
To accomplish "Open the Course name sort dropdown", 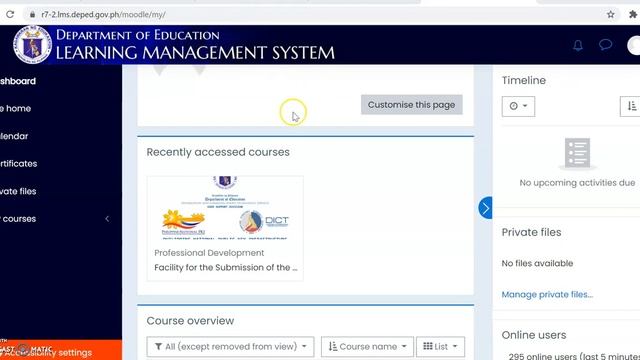I will tap(367, 347).
